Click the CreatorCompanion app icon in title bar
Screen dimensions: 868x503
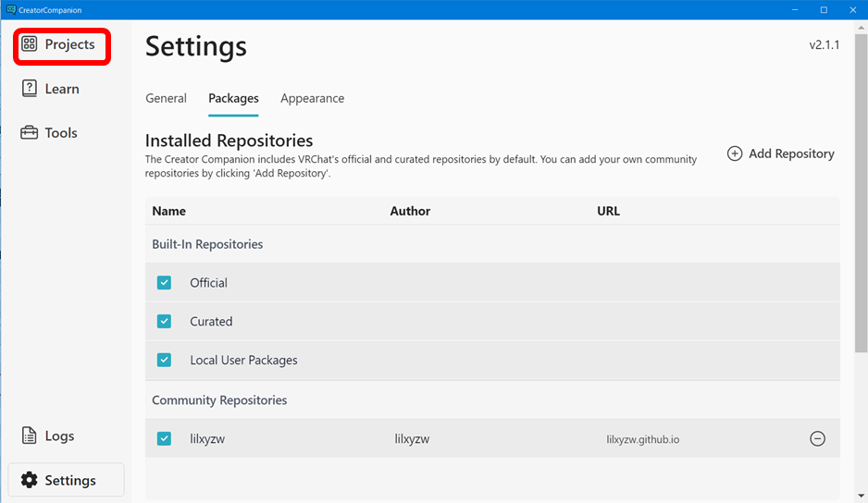click(9, 9)
